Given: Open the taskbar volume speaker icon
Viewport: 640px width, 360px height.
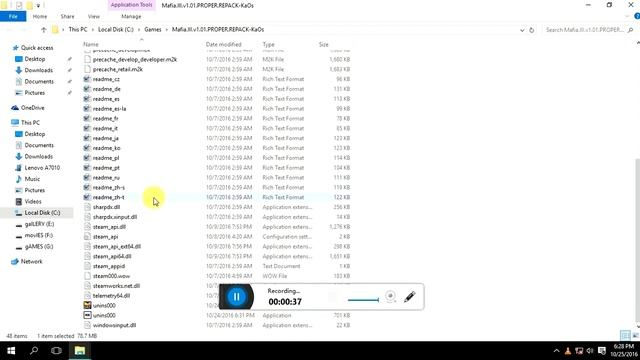Looking at the screenshot, I should [590, 351].
